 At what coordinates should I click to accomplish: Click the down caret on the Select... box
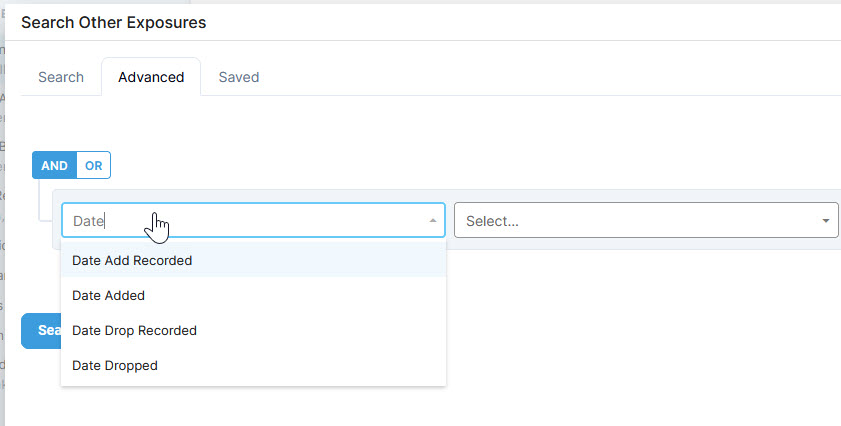(826, 221)
